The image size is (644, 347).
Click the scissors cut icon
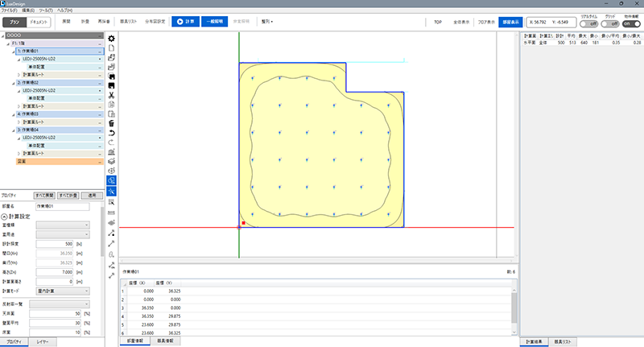[111, 96]
